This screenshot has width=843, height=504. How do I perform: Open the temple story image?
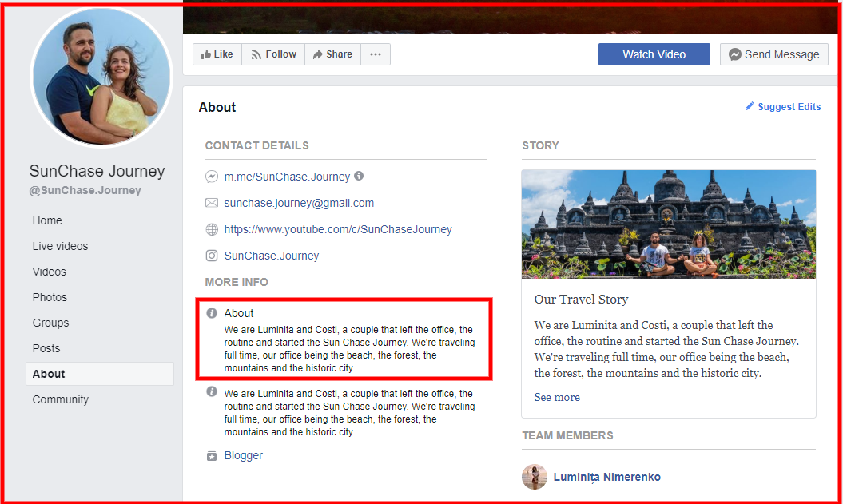click(668, 224)
